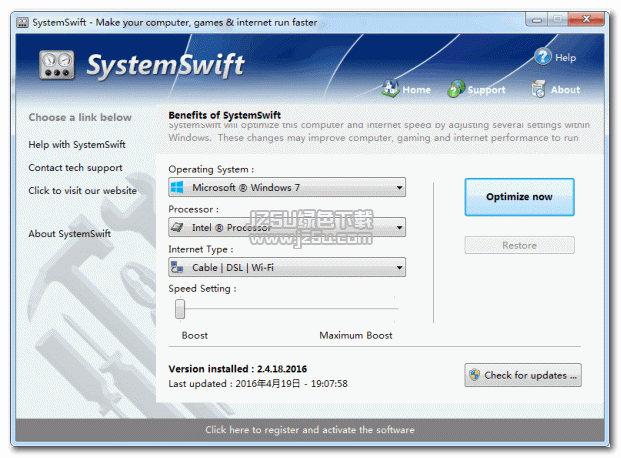Viewport: 621px width, 458px height.
Task: Click the Help question mark icon
Action: [543, 57]
